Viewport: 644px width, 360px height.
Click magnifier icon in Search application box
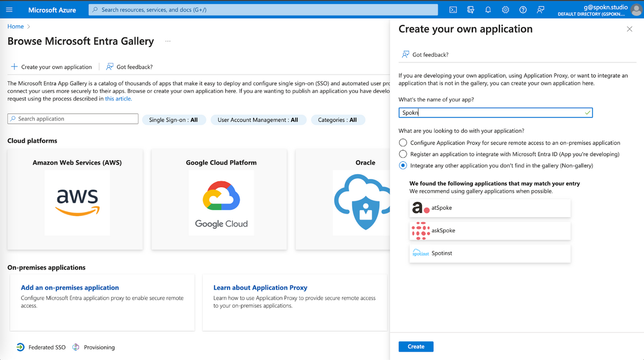pos(13,119)
